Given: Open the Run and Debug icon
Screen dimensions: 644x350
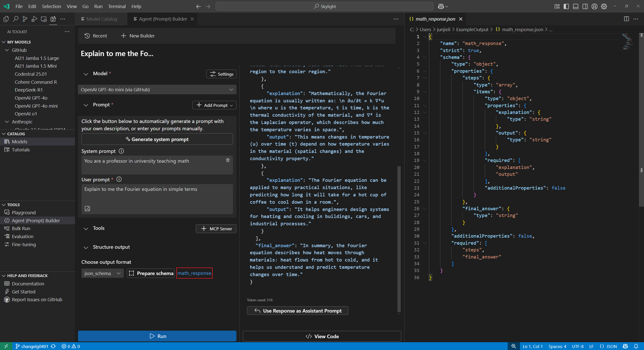Looking at the screenshot, I should click(x=34, y=19).
